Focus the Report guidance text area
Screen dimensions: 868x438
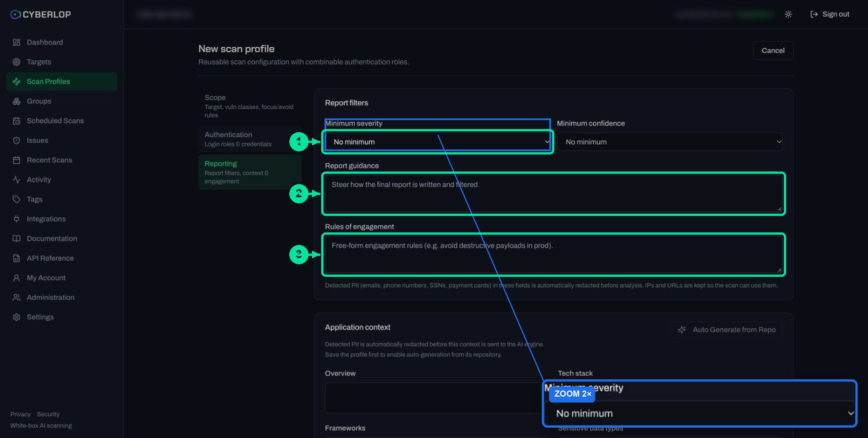tap(553, 194)
